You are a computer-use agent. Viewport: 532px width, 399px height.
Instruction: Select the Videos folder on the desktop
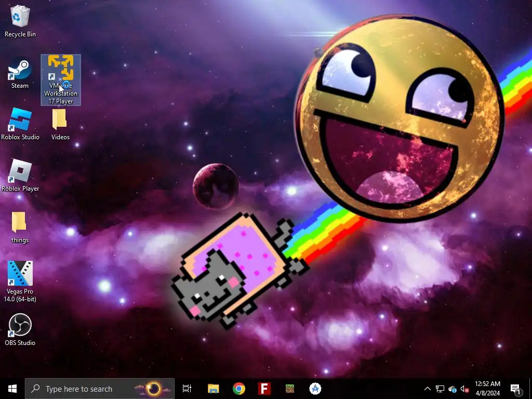60,124
